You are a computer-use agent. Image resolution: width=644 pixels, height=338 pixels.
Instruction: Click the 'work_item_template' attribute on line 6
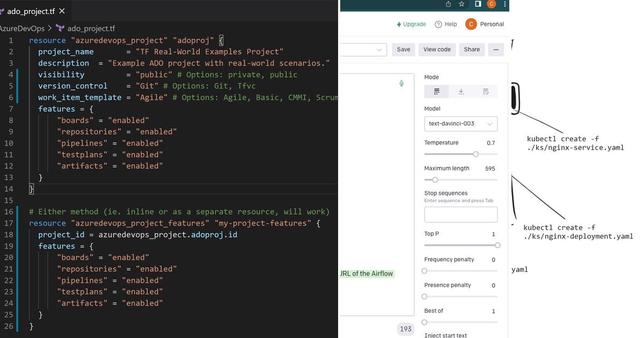[80, 97]
